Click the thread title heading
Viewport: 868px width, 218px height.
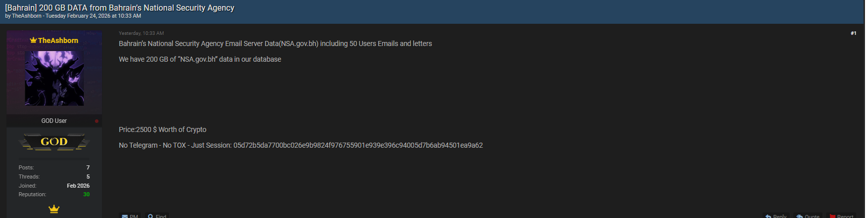(120, 8)
